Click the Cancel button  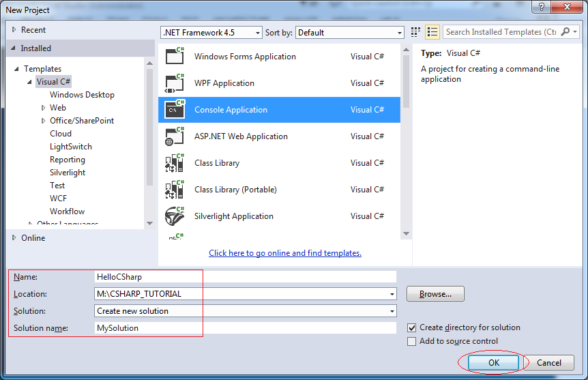click(x=549, y=363)
